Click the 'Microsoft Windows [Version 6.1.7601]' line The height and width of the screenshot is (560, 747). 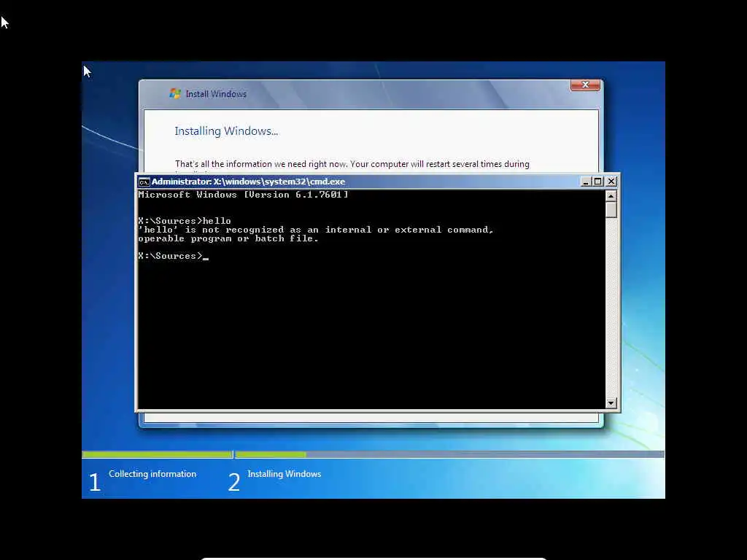coord(243,194)
